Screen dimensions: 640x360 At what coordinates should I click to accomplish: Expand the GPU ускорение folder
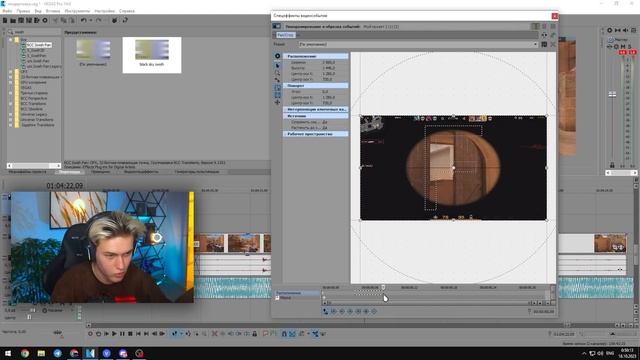tap(11, 82)
